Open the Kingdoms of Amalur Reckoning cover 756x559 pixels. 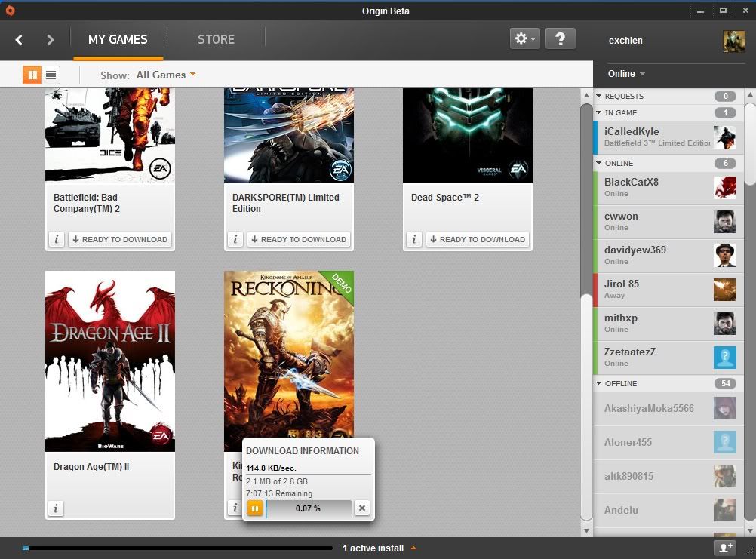[289, 355]
